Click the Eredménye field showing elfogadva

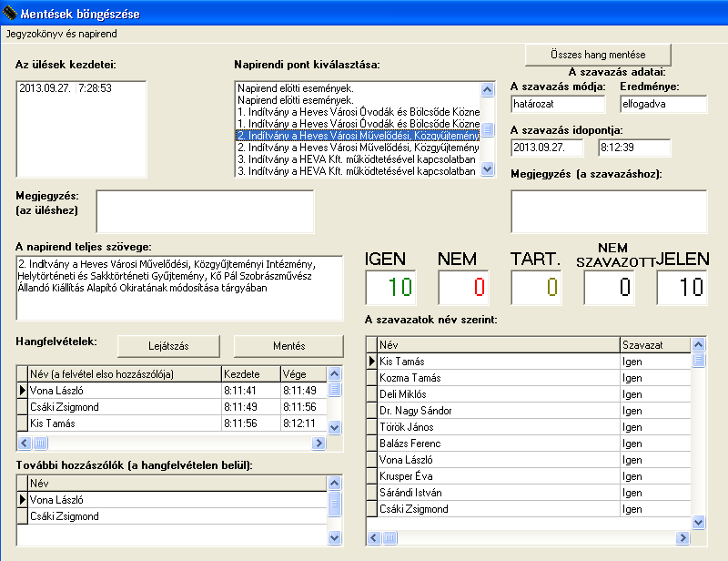point(663,104)
